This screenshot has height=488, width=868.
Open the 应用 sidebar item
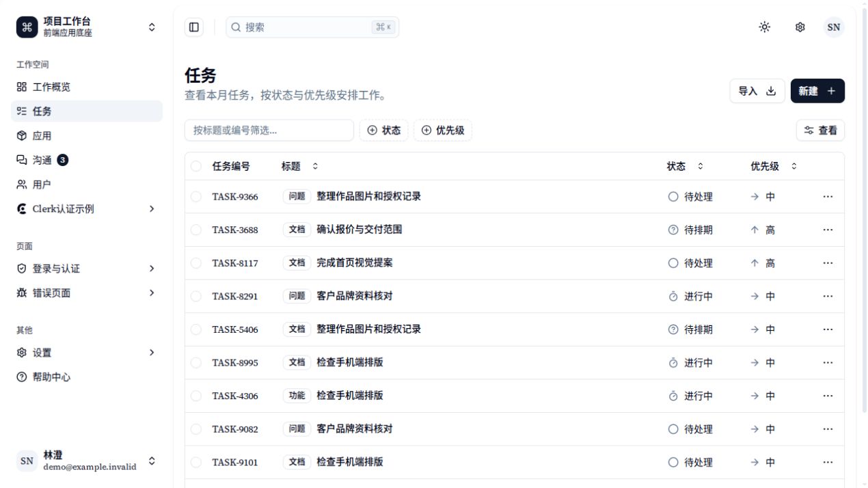click(87, 136)
